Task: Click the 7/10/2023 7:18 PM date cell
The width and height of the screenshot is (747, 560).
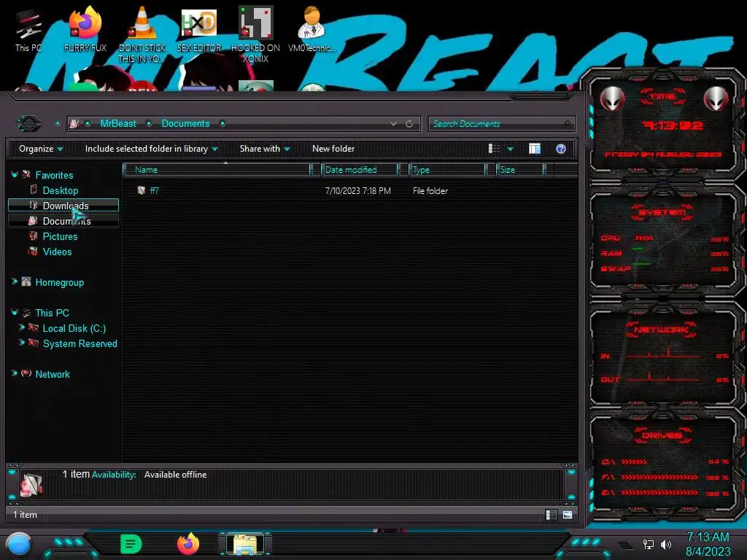Action: [357, 190]
